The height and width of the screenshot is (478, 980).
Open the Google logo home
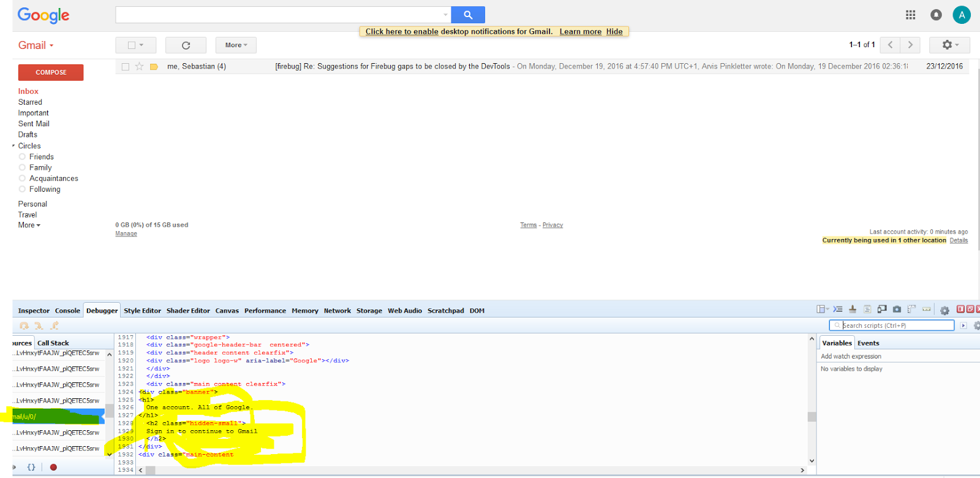[43, 15]
